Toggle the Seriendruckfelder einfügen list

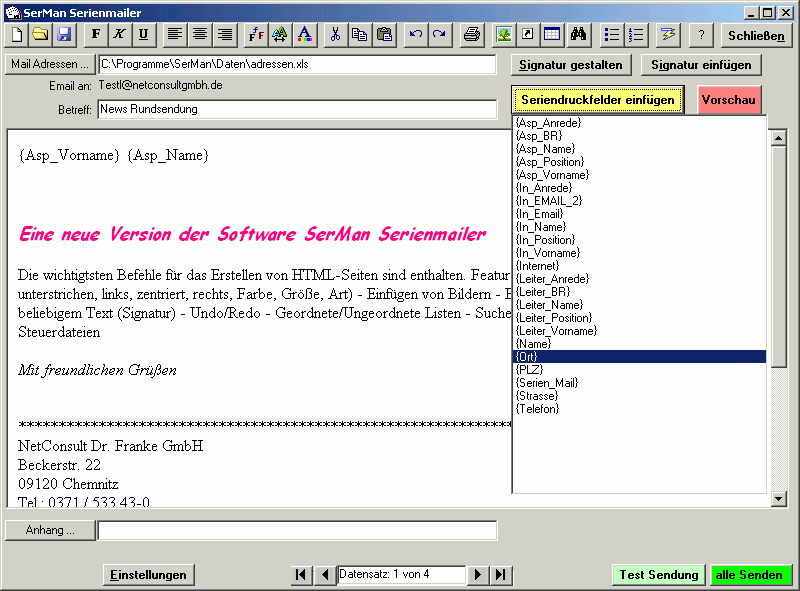point(597,100)
